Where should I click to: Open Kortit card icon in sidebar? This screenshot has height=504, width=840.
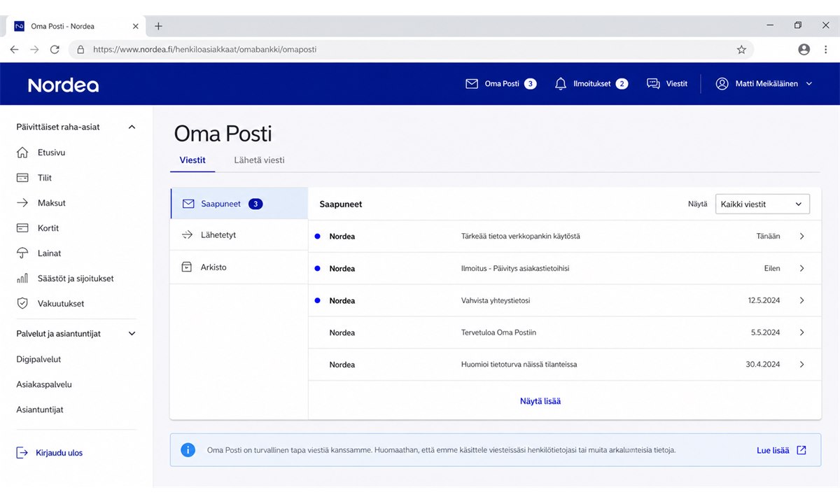22,228
